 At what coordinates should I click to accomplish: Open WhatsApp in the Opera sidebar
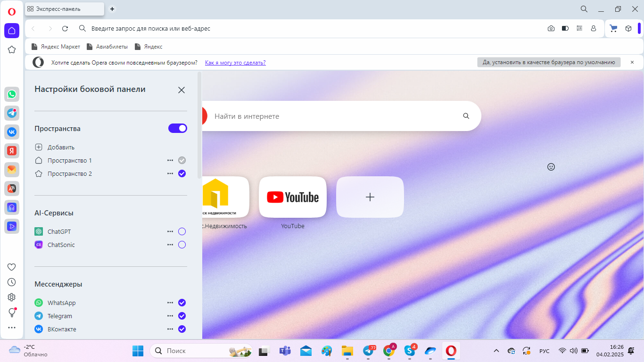point(12,94)
